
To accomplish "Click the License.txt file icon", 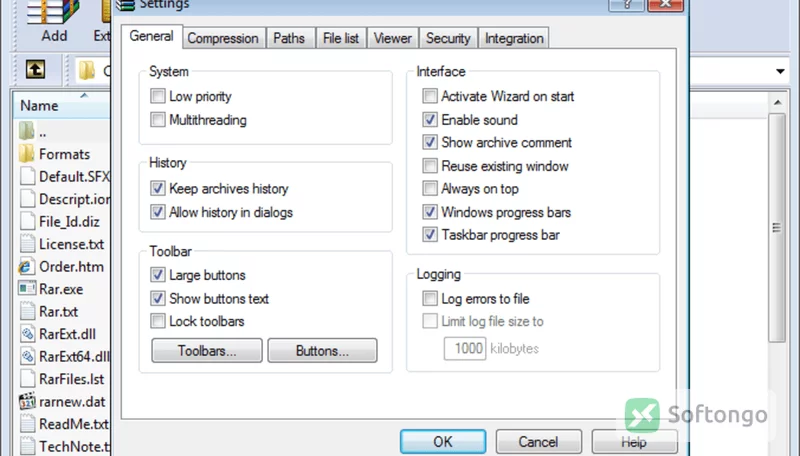I will click(27, 244).
